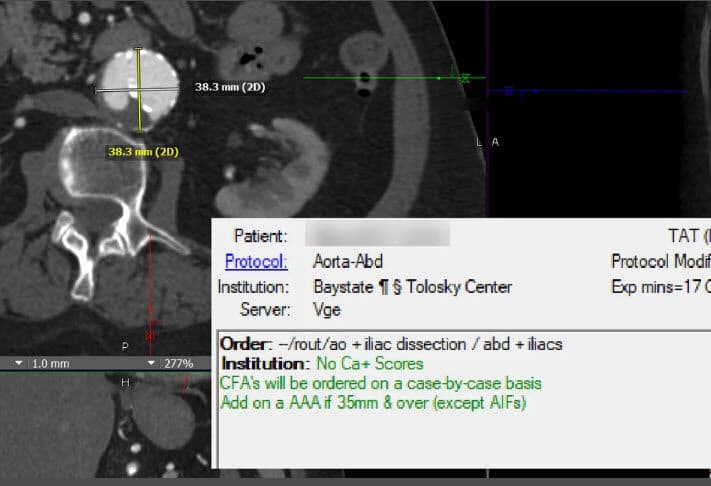Click the No Ca+ Scores note

point(370,364)
